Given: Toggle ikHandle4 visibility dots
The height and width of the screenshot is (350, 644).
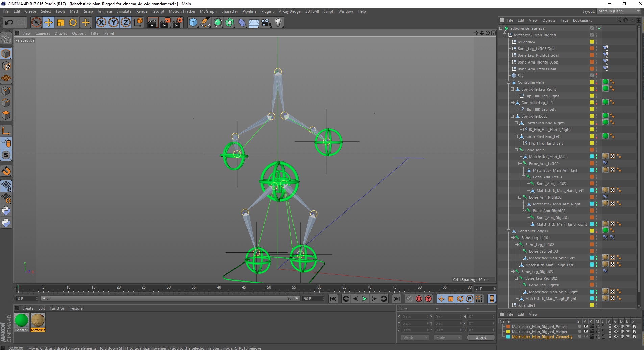Looking at the screenshot, I should tap(596, 42).
